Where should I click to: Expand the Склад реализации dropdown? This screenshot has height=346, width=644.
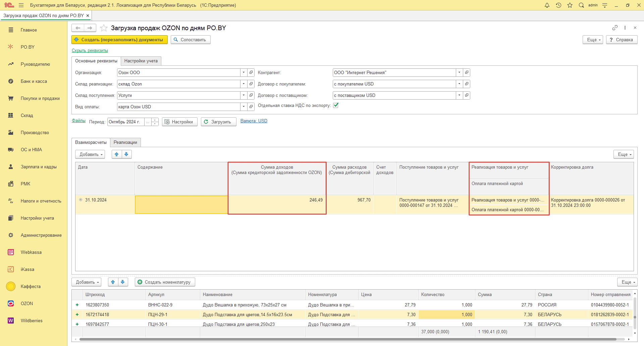pyautogui.click(x=244, y=84)
